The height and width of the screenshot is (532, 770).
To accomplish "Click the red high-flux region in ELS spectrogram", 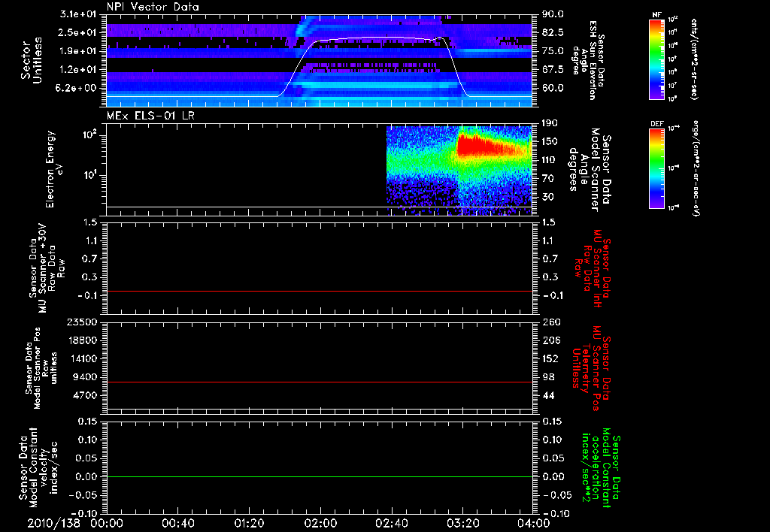I will click(479, 145).
